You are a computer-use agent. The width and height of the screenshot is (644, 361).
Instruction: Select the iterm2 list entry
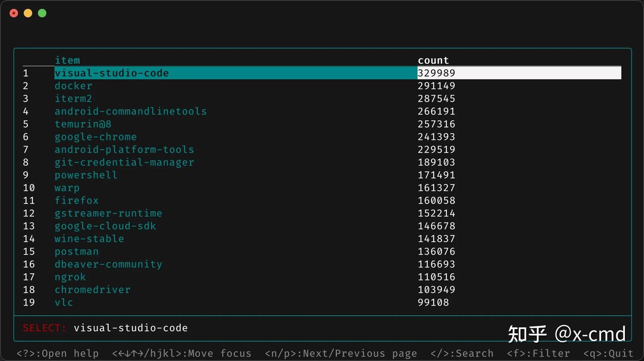[x=73, y=98]
